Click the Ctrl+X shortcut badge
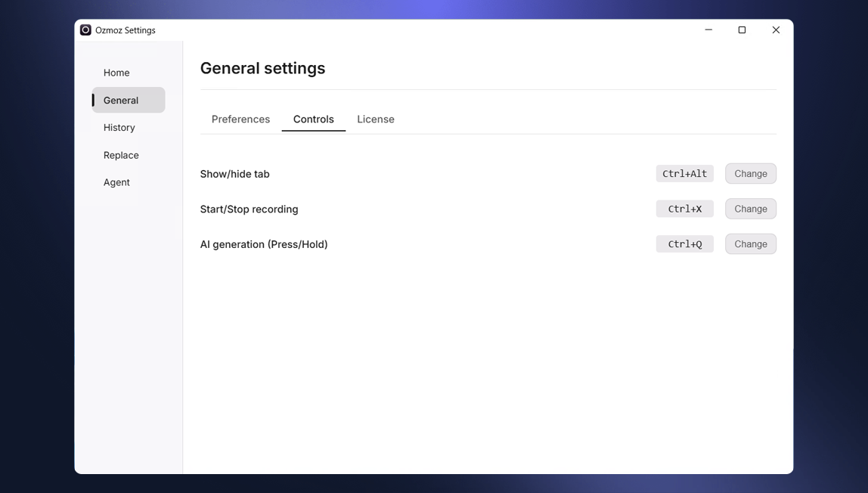 684,209
